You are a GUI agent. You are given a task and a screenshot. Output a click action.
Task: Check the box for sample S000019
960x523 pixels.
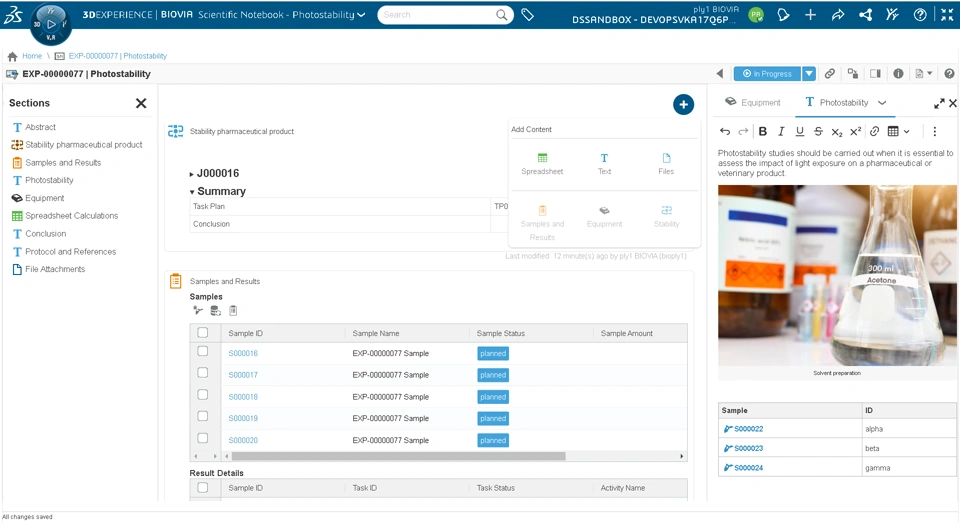coord(203,416)
